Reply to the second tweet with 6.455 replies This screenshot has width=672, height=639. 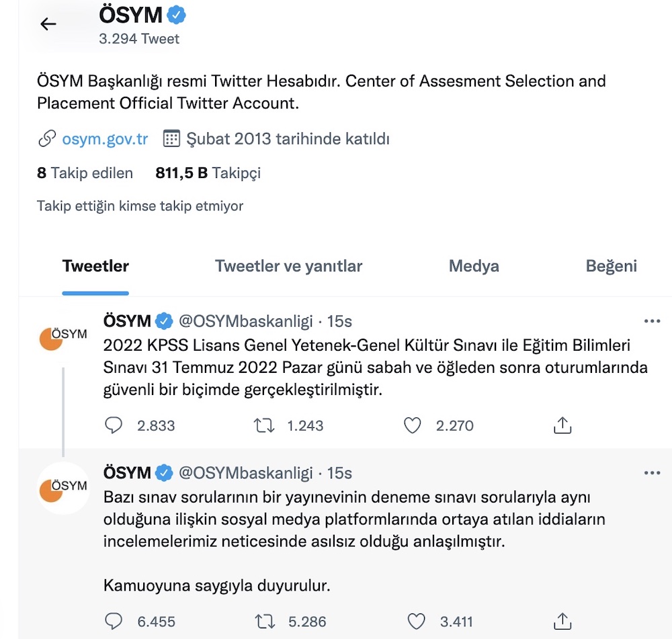pyautogui.click(x=114, y=621)
